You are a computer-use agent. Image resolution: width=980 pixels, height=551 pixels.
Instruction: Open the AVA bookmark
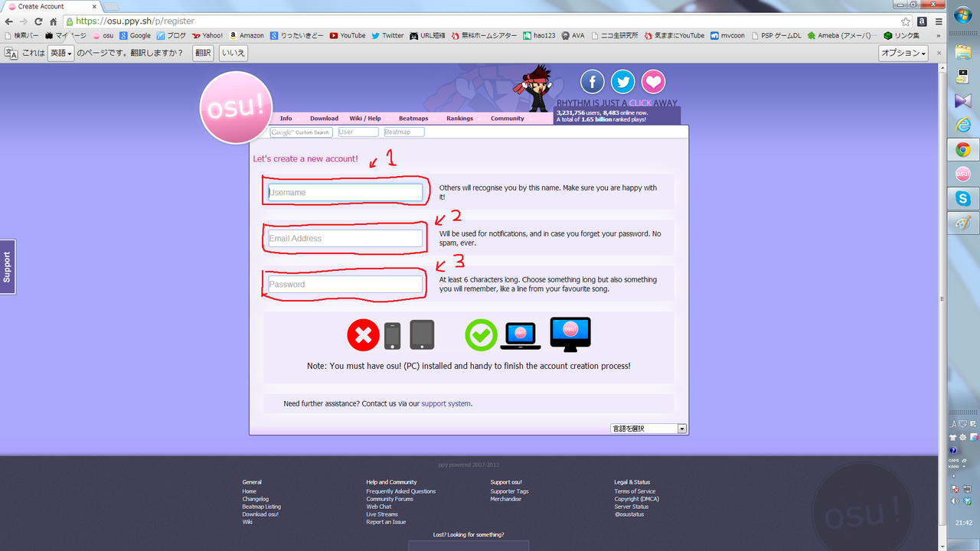point(573,35)
